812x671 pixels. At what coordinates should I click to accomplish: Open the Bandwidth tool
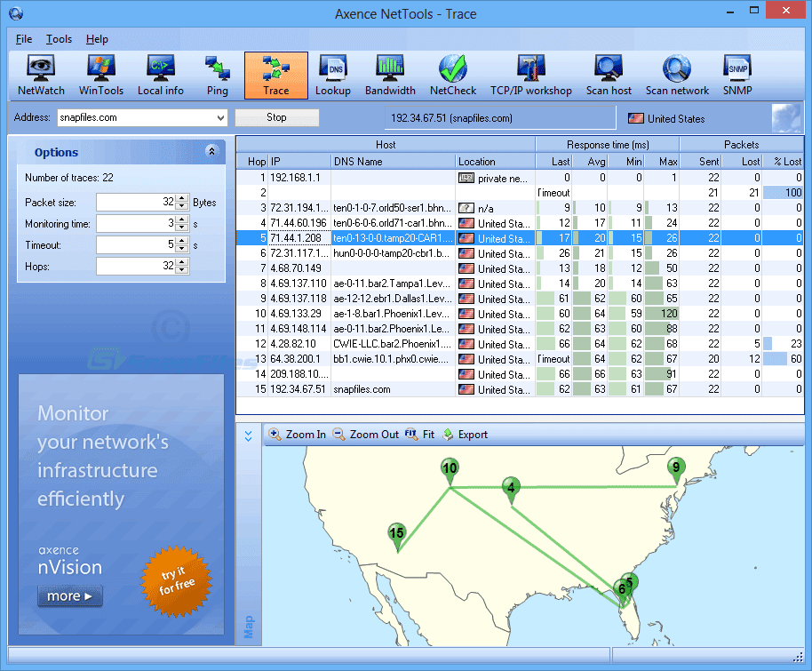tap(390, 76)
